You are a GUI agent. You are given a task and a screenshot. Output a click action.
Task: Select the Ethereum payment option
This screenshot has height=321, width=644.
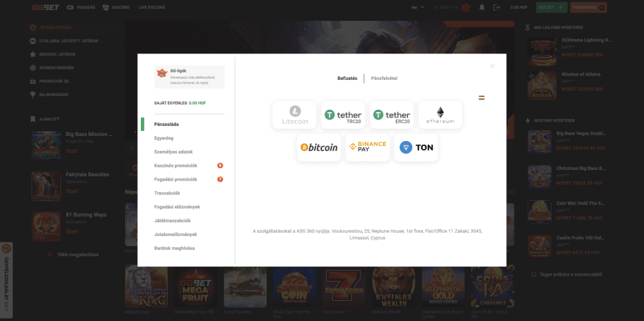440,115
